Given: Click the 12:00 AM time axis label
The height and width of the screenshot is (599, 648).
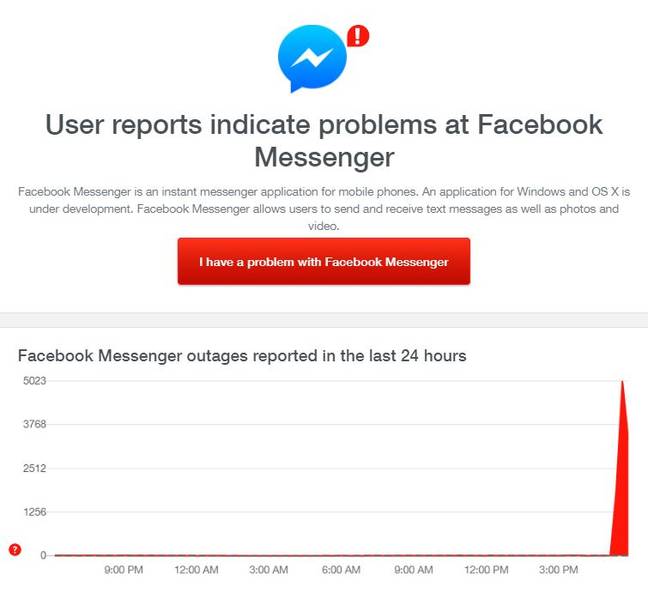Looking at the screenshot, I should [x=196, y=570].
